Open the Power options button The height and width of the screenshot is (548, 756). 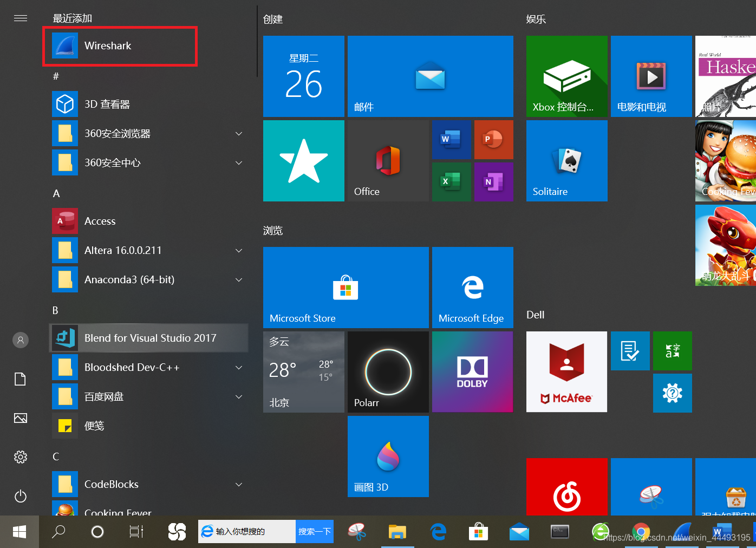pos(21,496)
